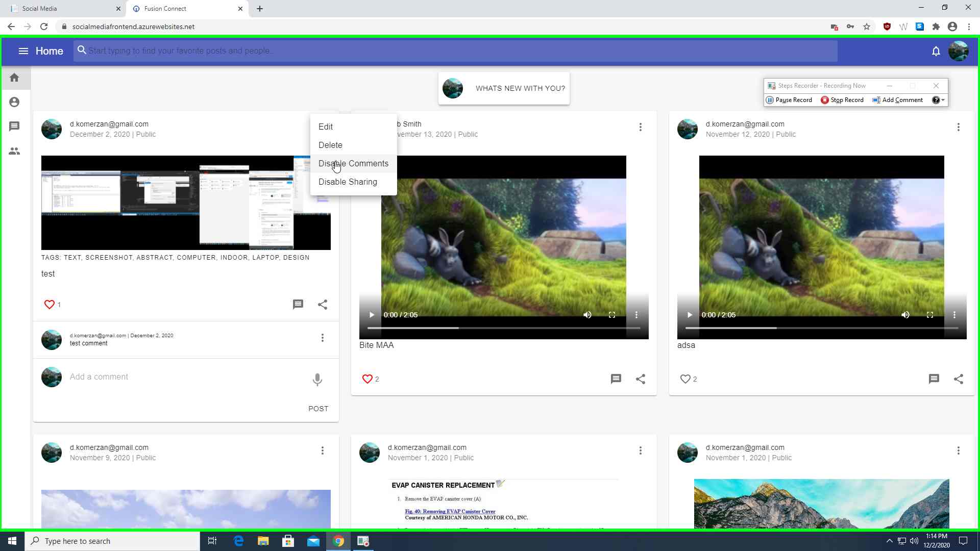Image resolution: width=980 pixels, height=551 pixels.
Task: Open the hamburger navigation menu
Action: pyautogui.click(x=23, y=51)
